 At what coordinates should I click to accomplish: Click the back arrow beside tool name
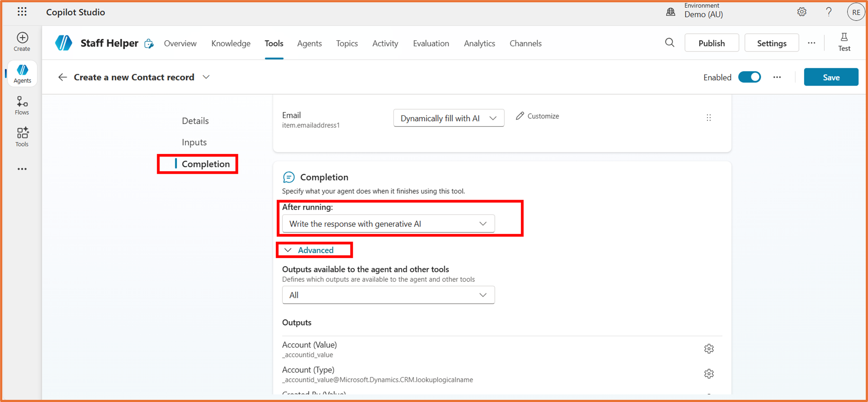[63, 77]
